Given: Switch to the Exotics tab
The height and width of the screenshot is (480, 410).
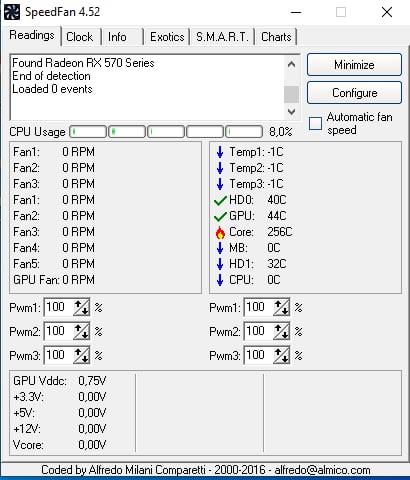Looking at the screenshot, I should pyautogui.click(x=167, y=37).
